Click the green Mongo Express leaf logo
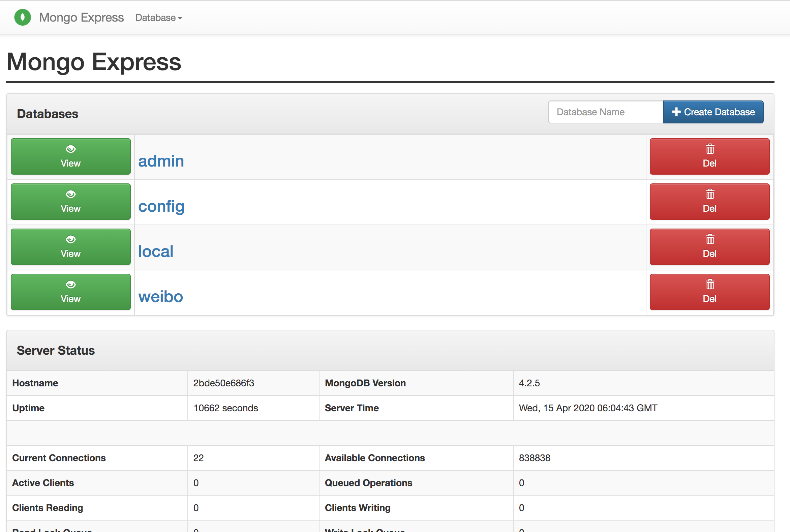Viewport: 790px width, 532px height. [22, 17]
